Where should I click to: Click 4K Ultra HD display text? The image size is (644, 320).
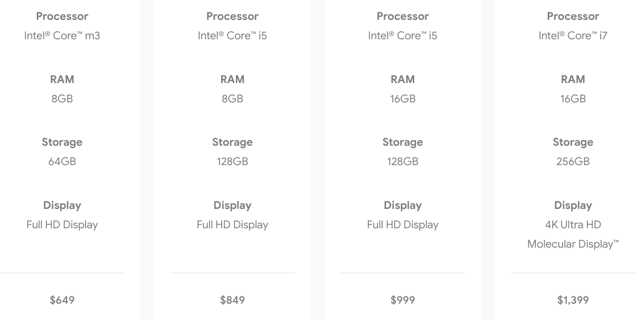[573, 225]
